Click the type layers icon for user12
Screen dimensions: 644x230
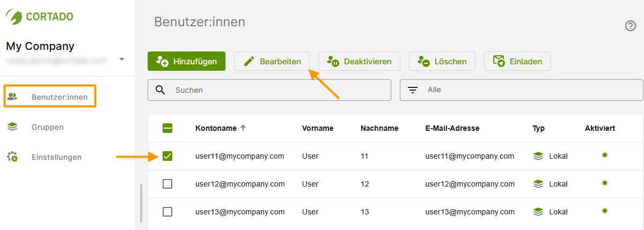538,184
